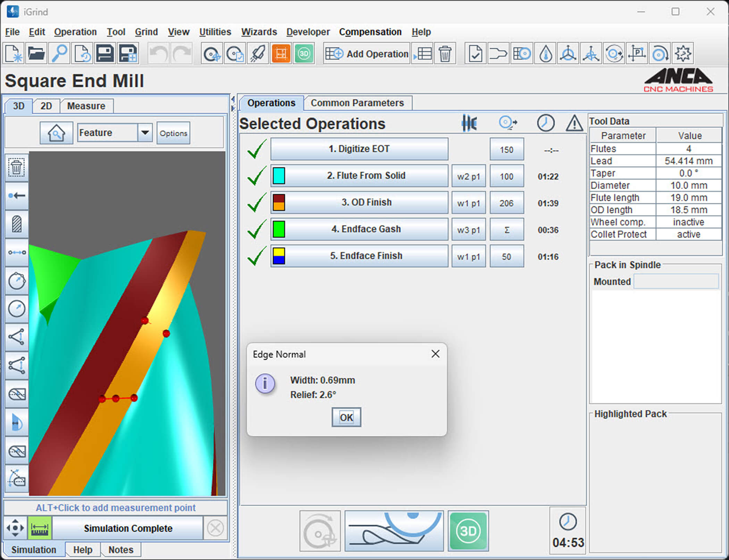
Task: Click the orange collision detection toolbar icon
Action: coord(280,54)
